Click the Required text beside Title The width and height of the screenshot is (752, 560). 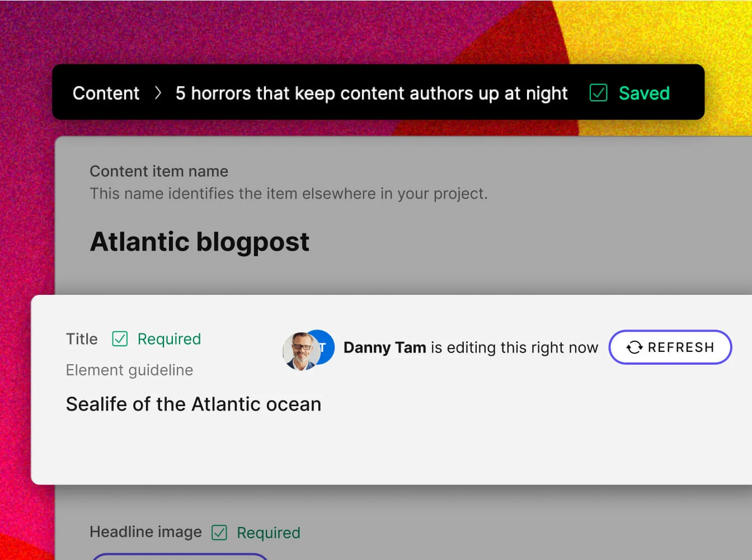tap(169, 339)
